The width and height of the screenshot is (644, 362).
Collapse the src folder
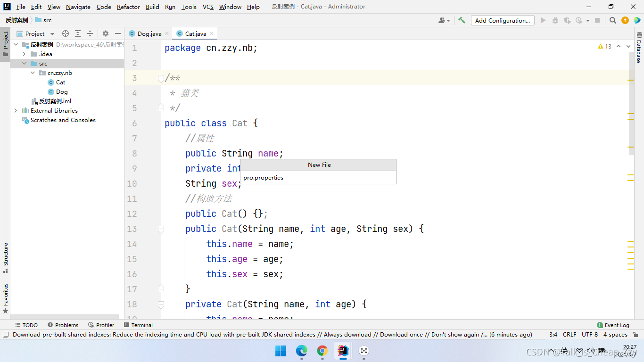(24, 63)
